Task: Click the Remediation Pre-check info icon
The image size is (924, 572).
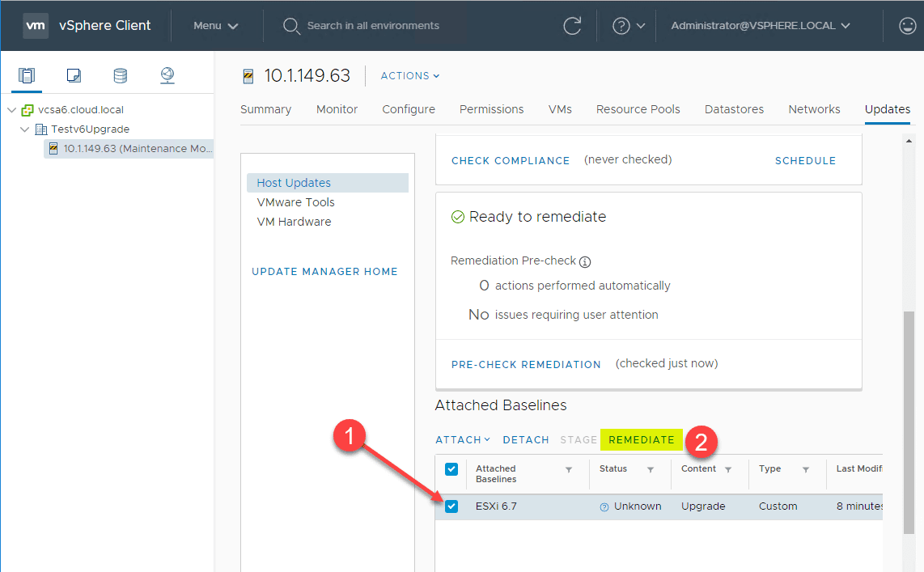Action: 585,261
